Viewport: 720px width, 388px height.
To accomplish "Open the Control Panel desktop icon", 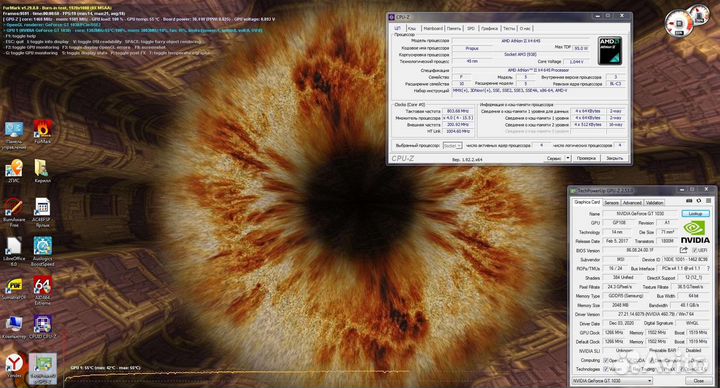I will point(14,134).
